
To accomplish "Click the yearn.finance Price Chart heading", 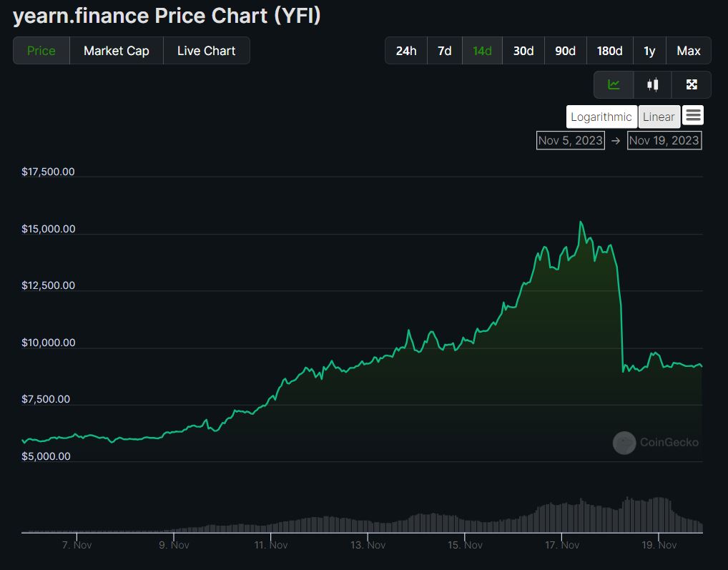I will (167, 15).
